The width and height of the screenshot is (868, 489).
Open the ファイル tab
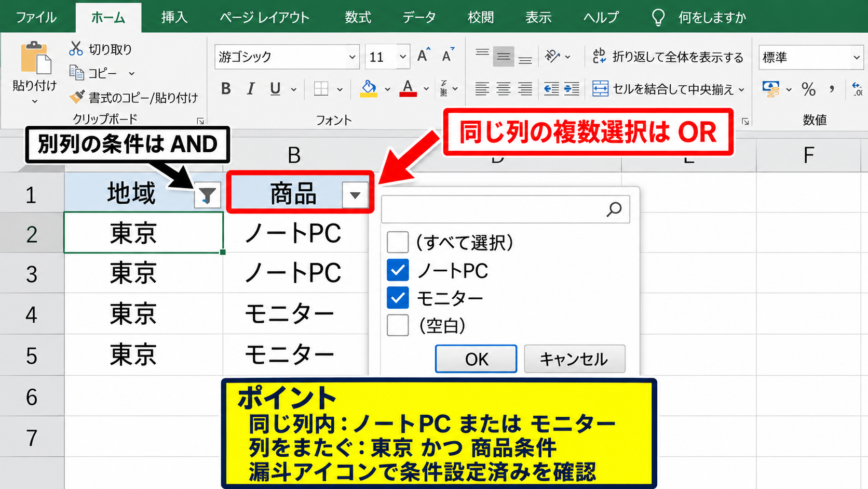coord(36,17)
